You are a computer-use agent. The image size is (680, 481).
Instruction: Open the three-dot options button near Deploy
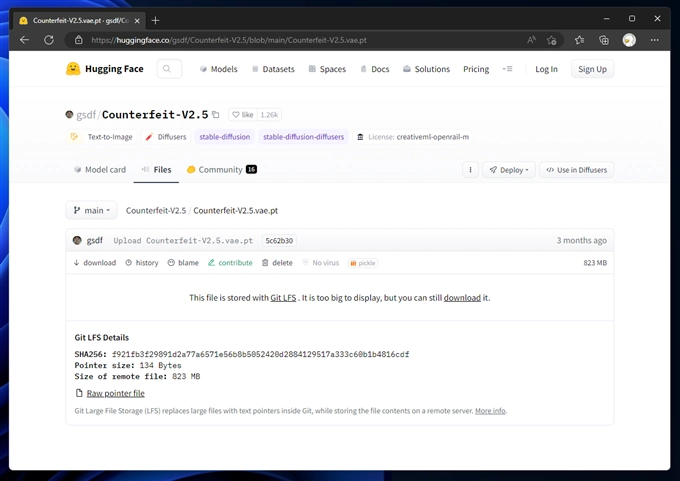[471, 170]
